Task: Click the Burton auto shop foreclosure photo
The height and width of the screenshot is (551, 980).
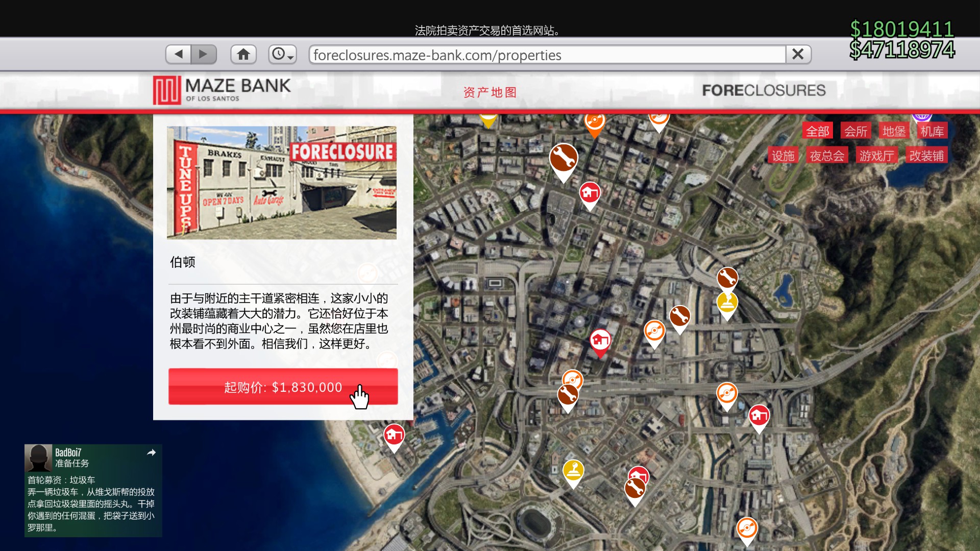Action: pyautogui.click(x=282, y=183)
